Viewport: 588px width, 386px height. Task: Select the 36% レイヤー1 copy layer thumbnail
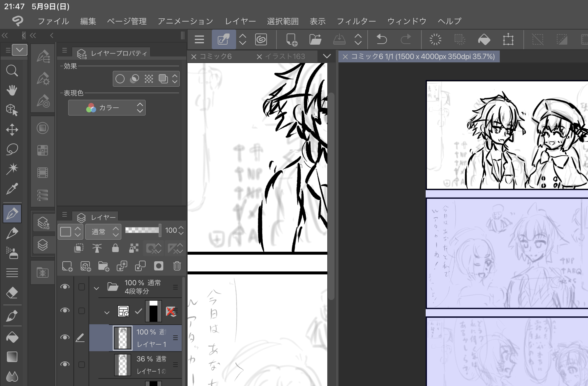pyautogui.click(x=123, y=365)
